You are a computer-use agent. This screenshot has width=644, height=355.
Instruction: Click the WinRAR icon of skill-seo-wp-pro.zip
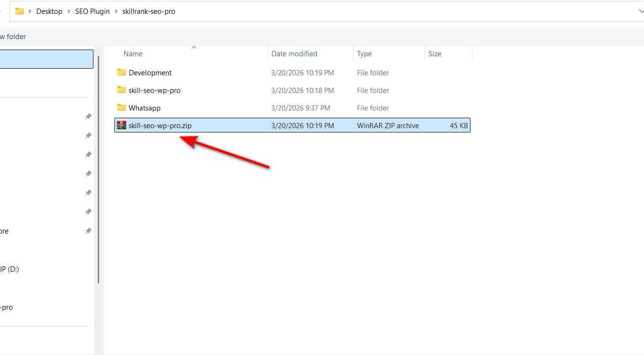coord(121,125)
